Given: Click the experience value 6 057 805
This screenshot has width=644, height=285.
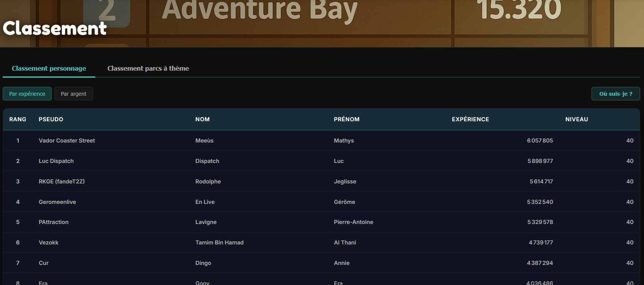Looking at the screenshot, I should coord(540,141).
